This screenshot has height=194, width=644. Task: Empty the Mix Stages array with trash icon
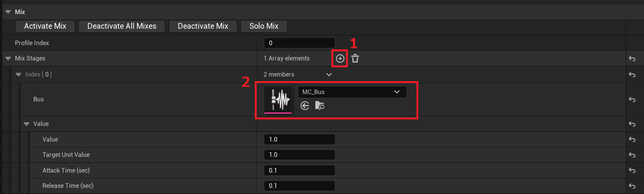pos(355,59)
